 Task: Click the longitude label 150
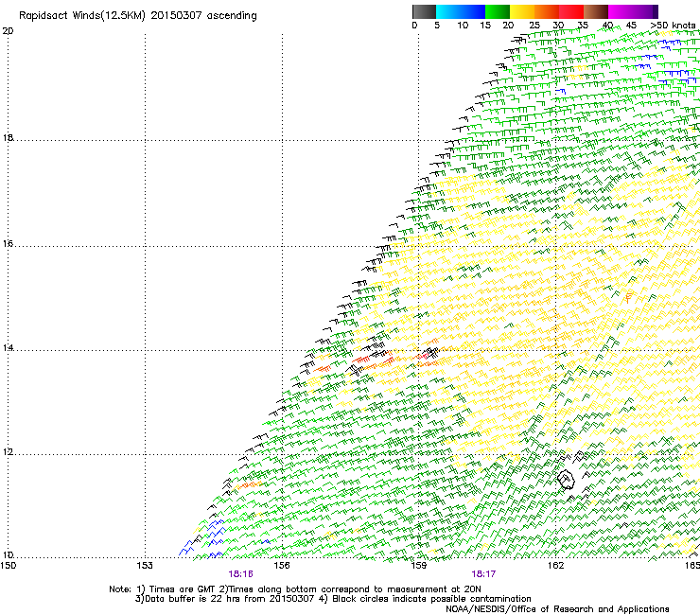click(9, 566)
